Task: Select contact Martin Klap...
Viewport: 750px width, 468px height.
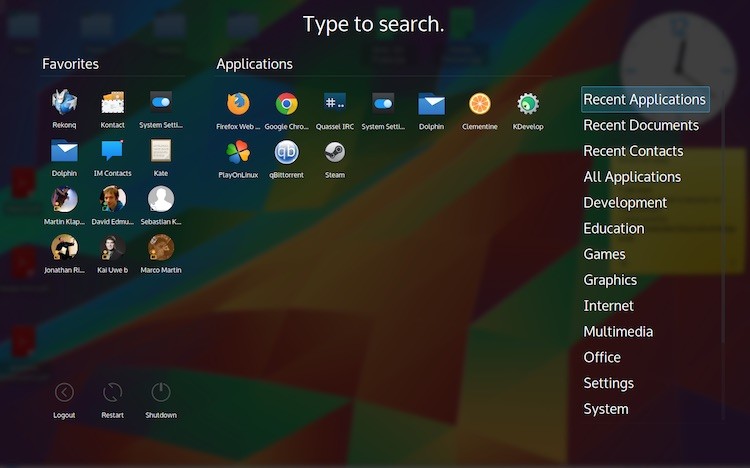Action: coord(64,205)
